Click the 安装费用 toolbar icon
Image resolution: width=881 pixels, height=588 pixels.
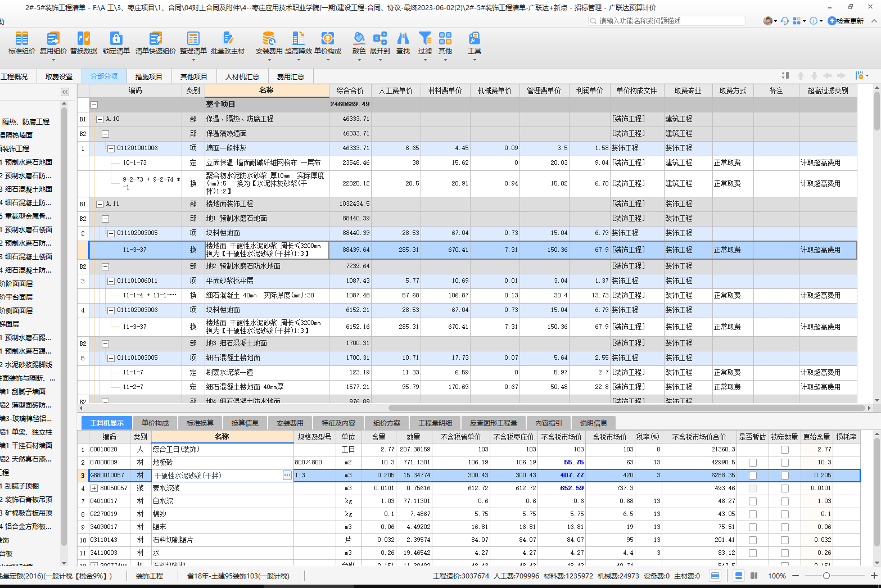point(269,43)
